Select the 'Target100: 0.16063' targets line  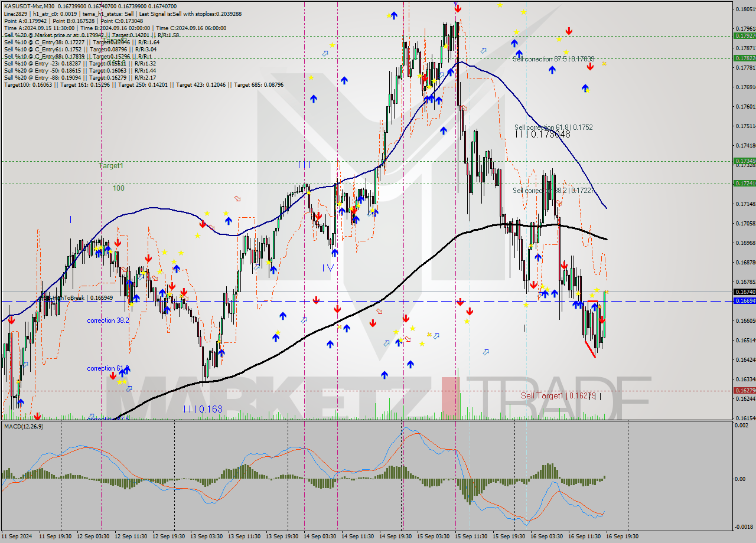click(x=144, y=85)
